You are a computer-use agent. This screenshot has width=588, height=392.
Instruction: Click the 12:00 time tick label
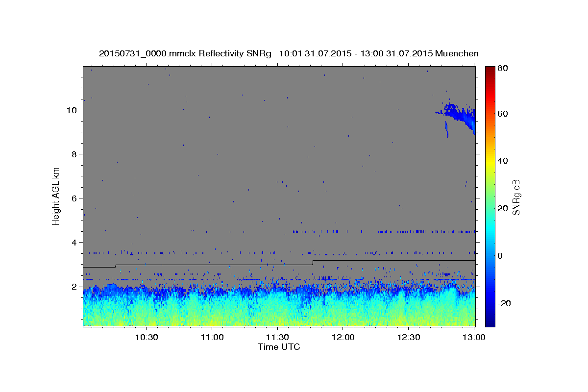[343, 338]
